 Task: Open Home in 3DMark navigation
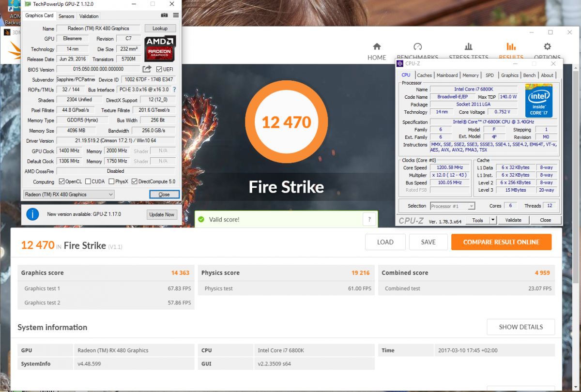click(377, 51)
